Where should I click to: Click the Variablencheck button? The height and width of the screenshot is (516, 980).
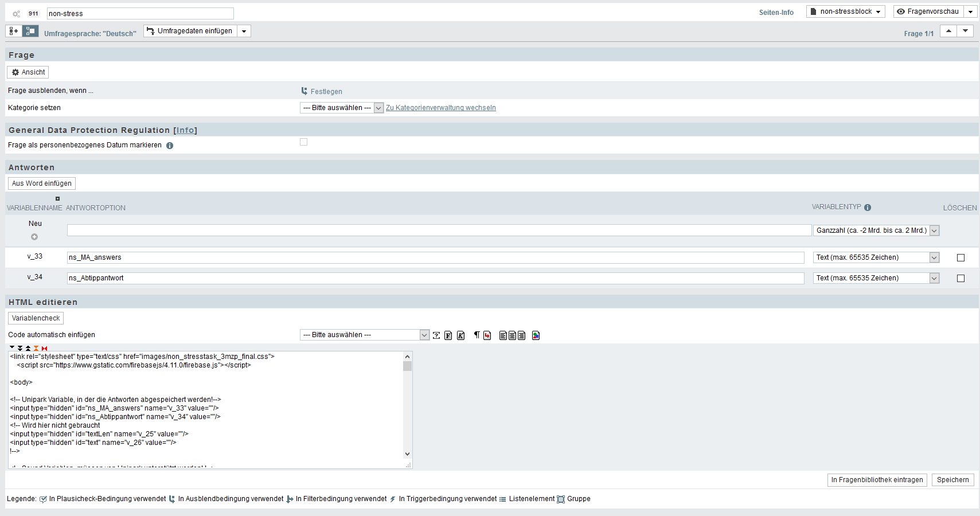point(36,318)
